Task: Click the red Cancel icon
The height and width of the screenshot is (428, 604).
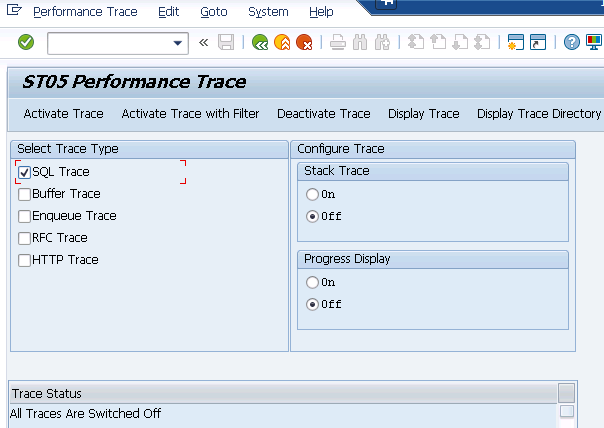Action: click(x=304, y=42)
